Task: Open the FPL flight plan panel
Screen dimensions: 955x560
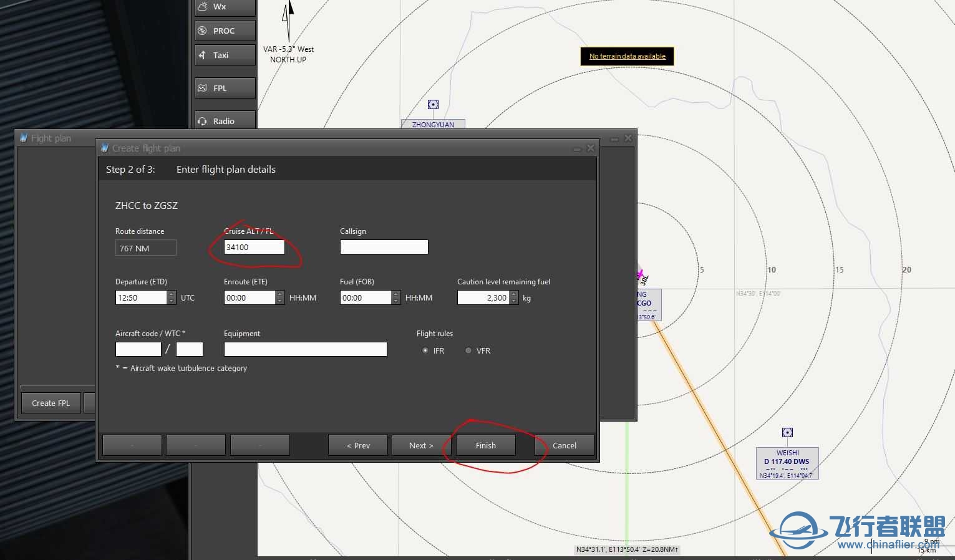Action: 224,87
